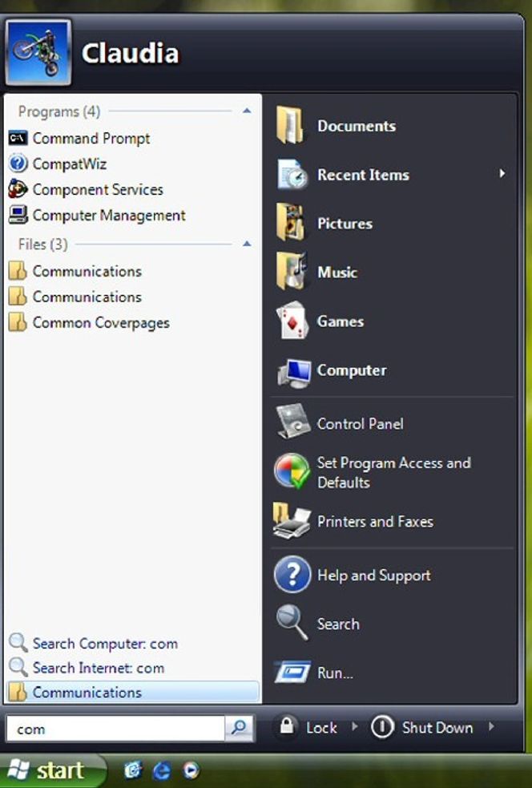
Task: Collapse the Programs (4) group arrow
Action: coord(247,111)
